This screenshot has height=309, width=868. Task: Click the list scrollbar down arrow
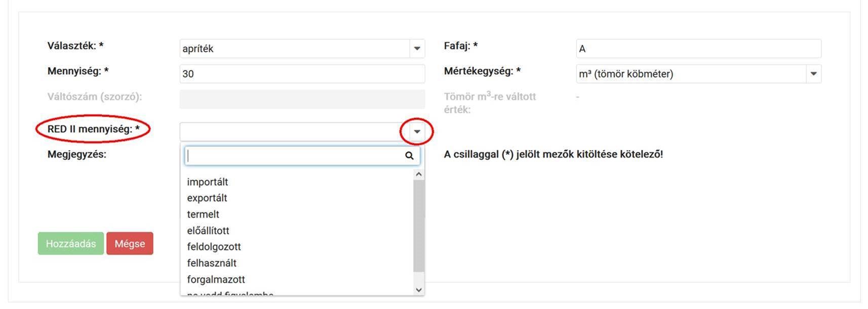click(419, 290)
